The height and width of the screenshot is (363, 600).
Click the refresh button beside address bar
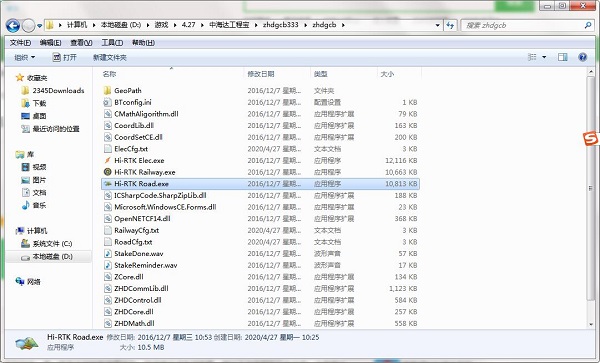pyautogui.click(x=450, y=25)
